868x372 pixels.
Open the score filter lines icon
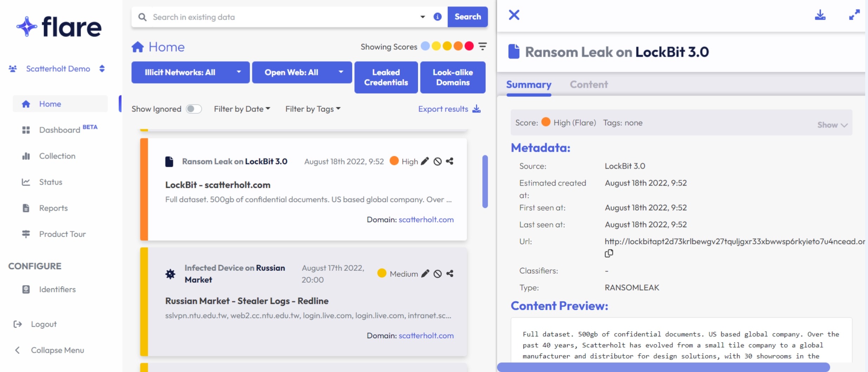point(482,46)
